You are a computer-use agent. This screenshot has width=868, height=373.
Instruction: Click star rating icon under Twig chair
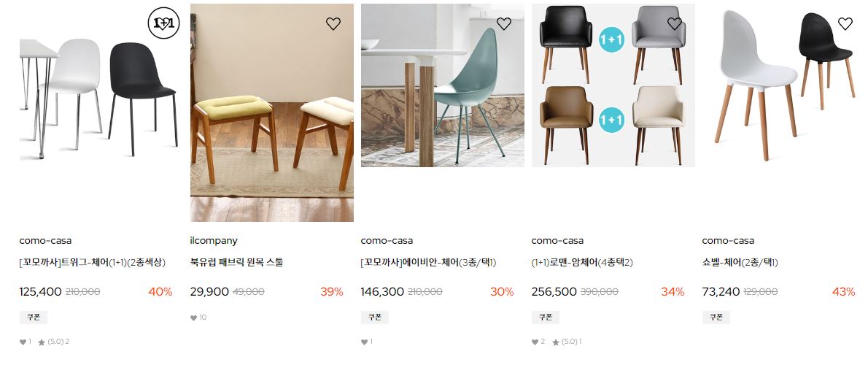[42, 342]
